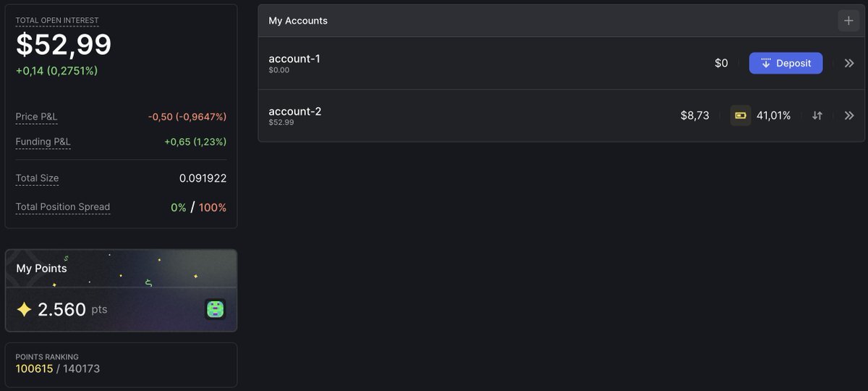Click the My Accounts panel title
This screenshot has width=868, height=391.
click(298, 21)
